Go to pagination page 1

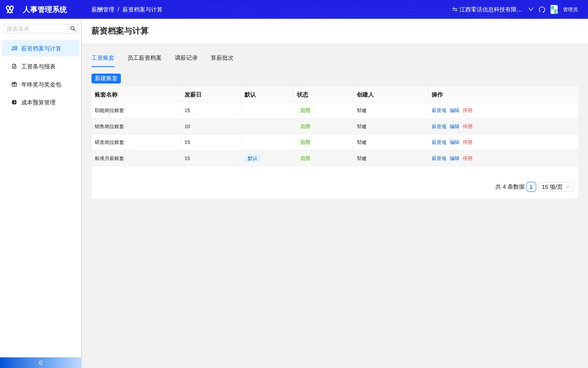(531, 187)
